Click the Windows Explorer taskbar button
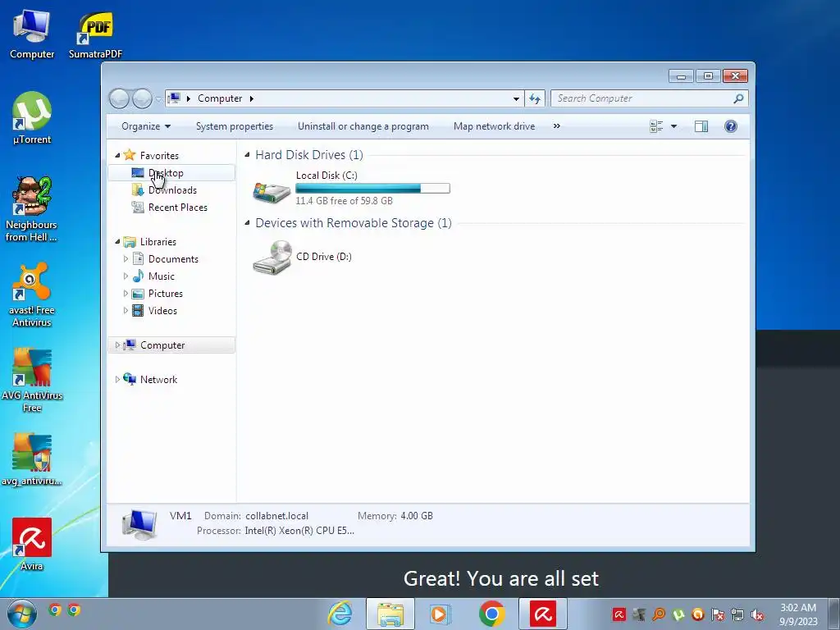This screenshot has height=630, width=840. (390, 614)
